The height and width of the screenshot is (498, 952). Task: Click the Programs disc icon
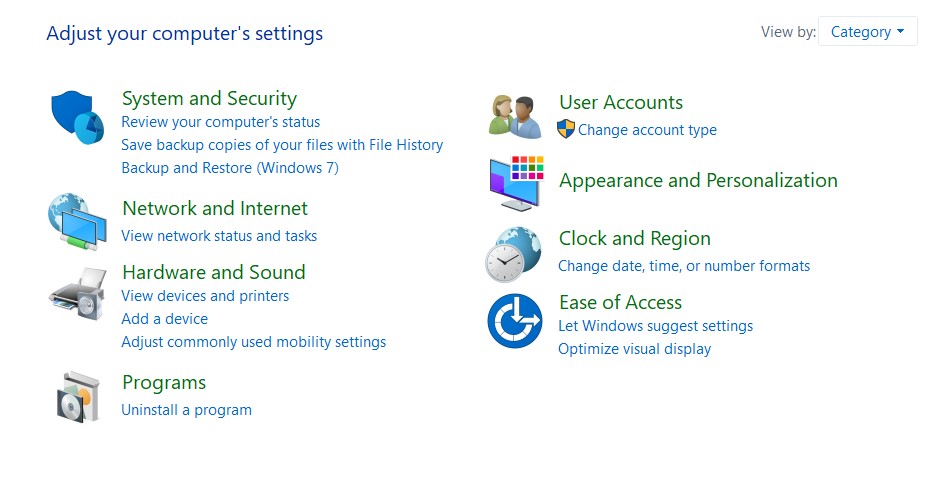click(78, 397)
